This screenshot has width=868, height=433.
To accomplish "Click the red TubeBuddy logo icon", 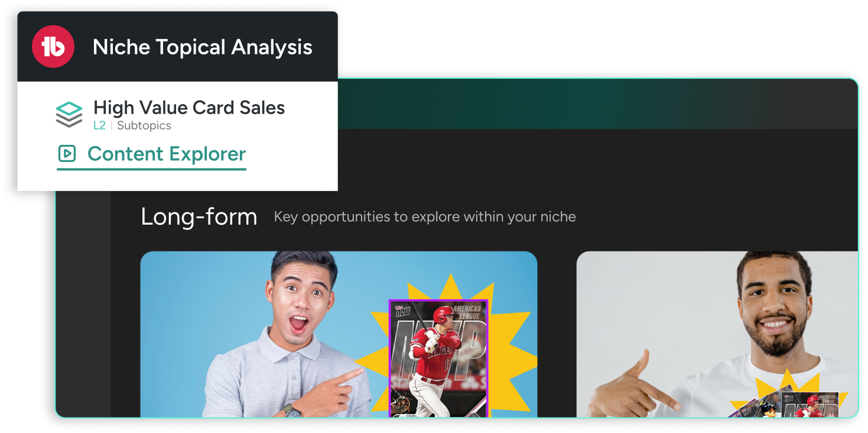I will point(53,47).
